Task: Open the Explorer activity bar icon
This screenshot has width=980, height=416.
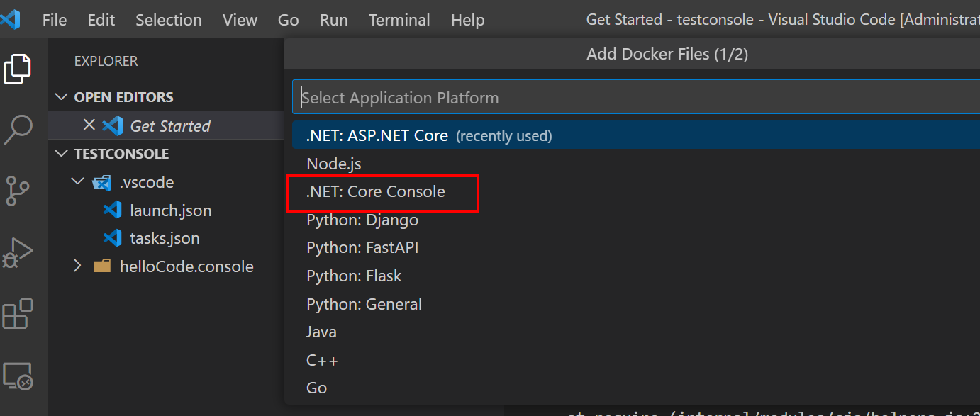Action: (18, 69)
